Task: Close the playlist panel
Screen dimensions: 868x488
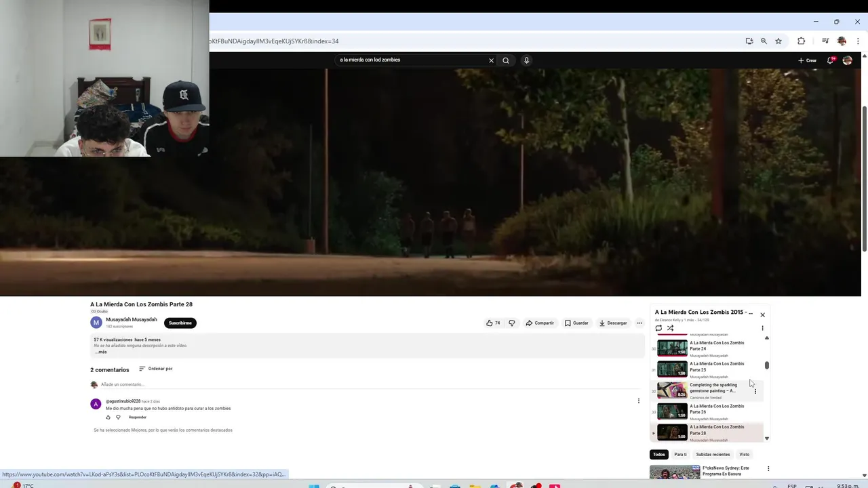Action: tap(762, 314)
